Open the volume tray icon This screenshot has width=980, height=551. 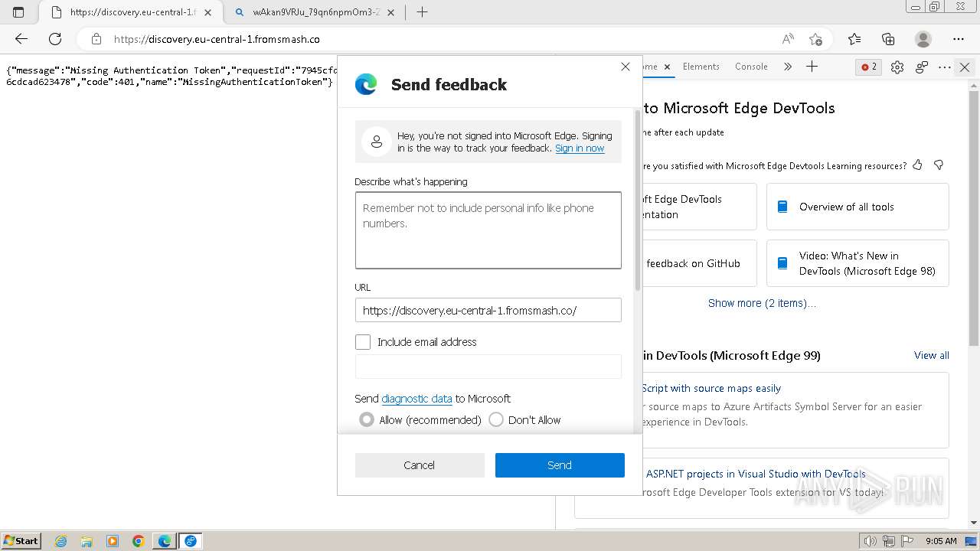870,541
